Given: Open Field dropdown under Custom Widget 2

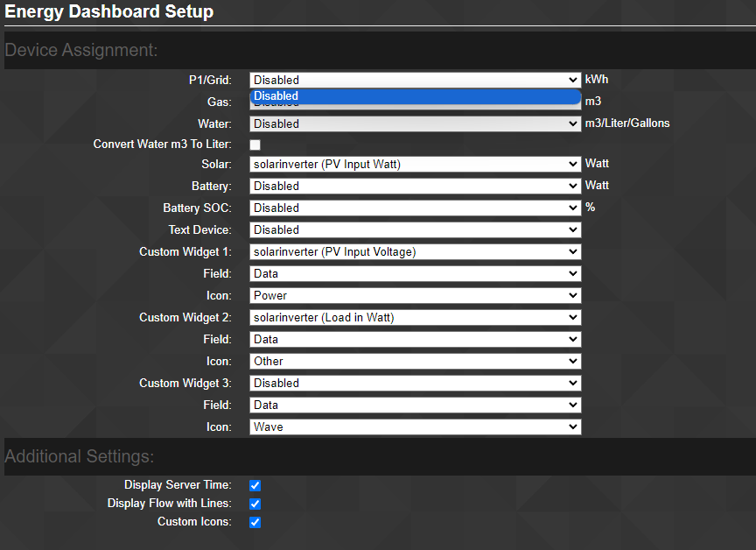Looking at the screenshot, I should 415,339.
